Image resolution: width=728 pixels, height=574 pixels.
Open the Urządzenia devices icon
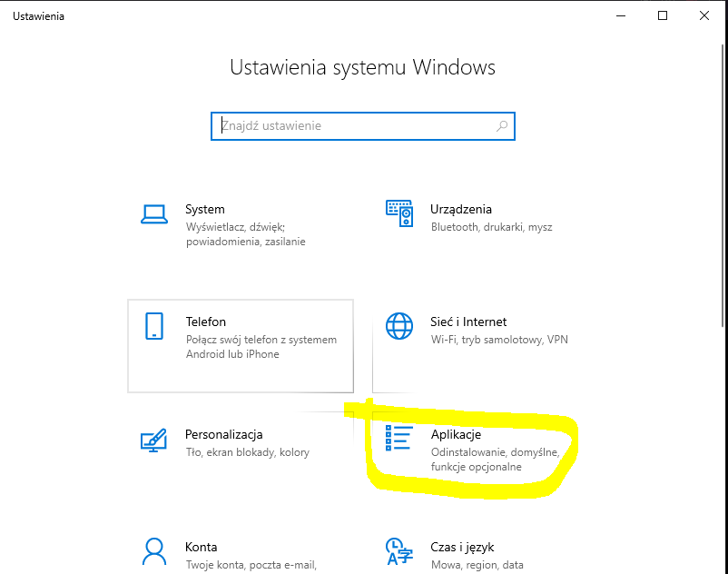click(399, 213)
